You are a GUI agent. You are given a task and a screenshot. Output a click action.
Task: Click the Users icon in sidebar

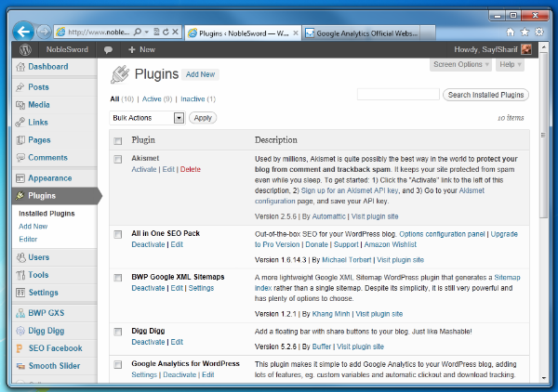pyautogui.click(x=21, y=257)
